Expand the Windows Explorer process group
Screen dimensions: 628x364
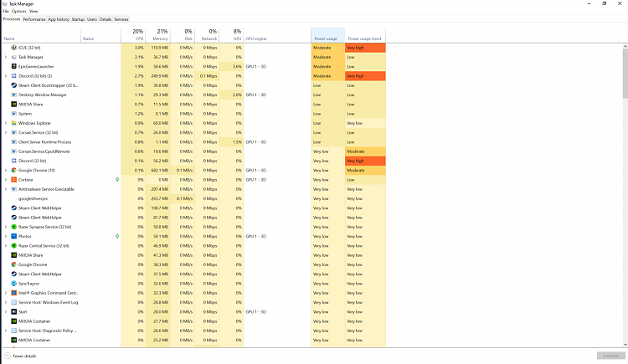point(6,123)
